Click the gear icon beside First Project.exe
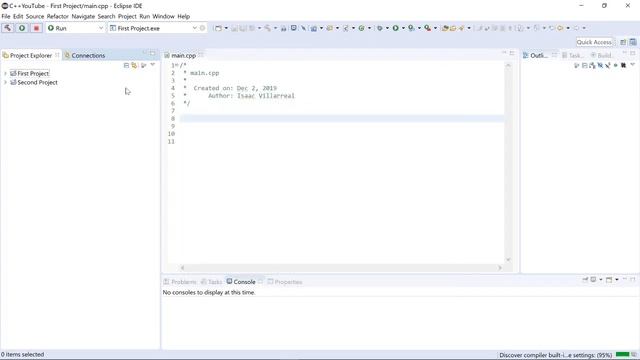The height and width of the screenshot is (360, 640). [x=202, y=28]
